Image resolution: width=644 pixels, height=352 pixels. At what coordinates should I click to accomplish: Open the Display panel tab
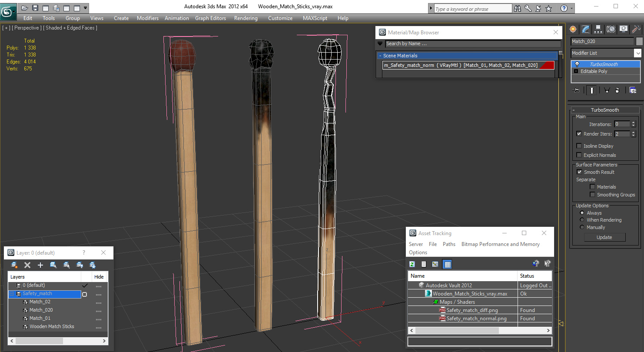click(624, 29)
